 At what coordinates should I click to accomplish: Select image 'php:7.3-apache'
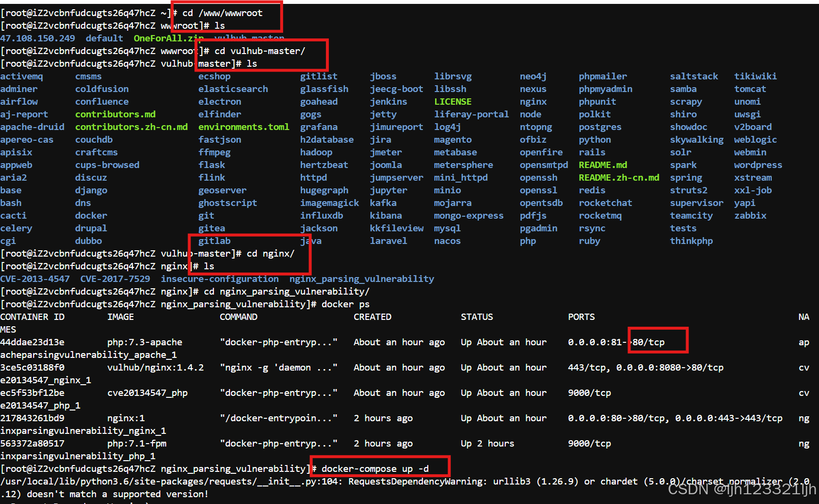pos(145,342)
